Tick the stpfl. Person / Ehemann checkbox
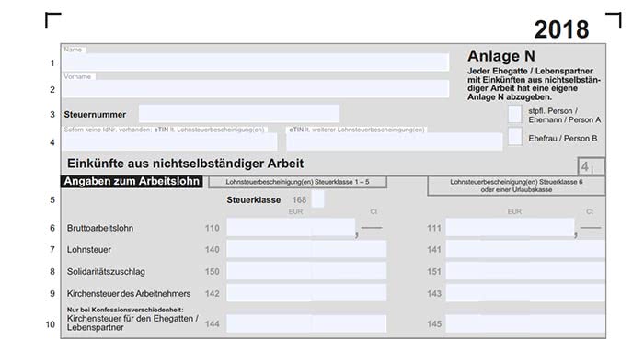Image resolution: width=644 pixels, height=339 pixels. [x=515, y=114]
